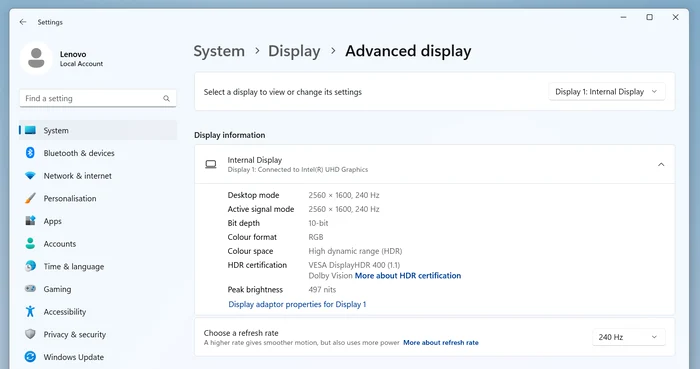This screenshot has height=369, width=700.
Task: Close the Settings window
Action: [675, 17]
